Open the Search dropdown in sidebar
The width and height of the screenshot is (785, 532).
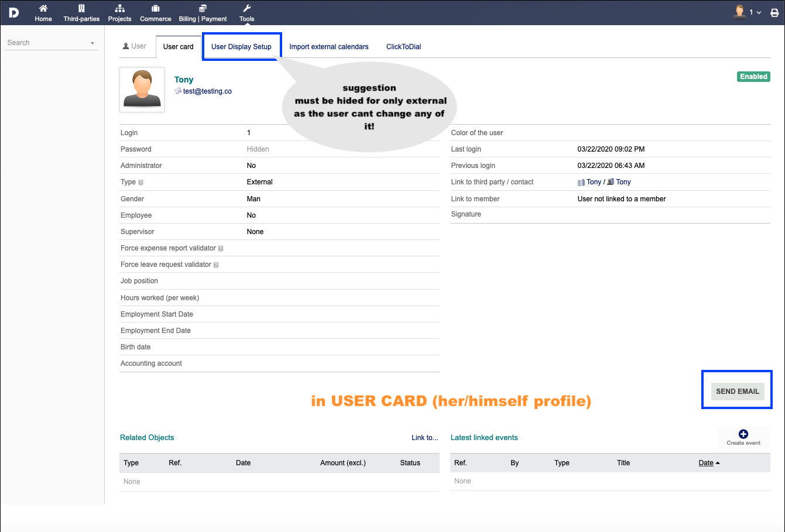[x=52, y=43]
